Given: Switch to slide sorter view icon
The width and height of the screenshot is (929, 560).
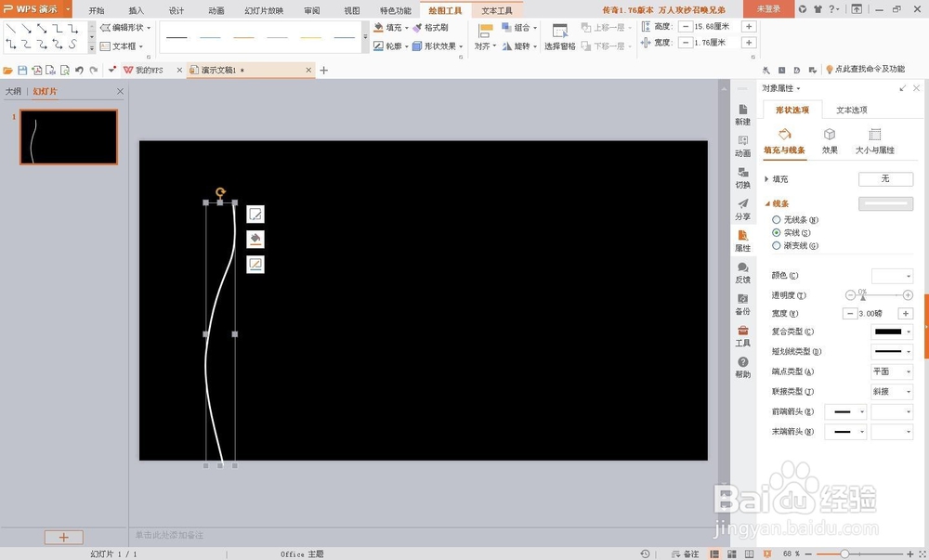Looking at the screenshot, I should (732, 554).
